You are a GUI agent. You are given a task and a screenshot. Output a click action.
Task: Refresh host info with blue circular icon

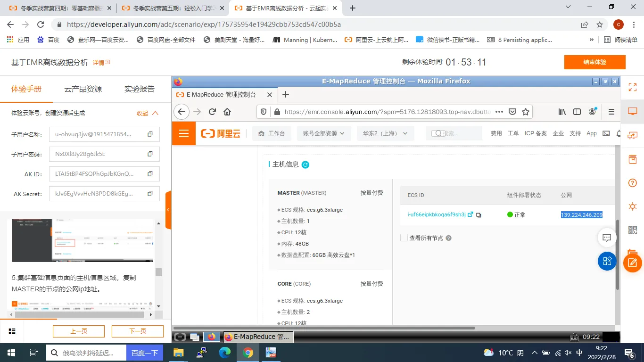coord(305,165)
